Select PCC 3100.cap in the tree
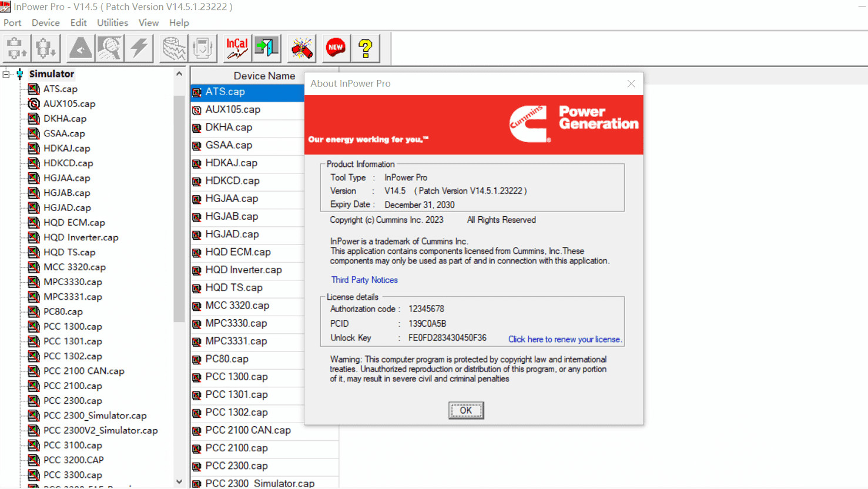868x489 pixels. (72, 446)
